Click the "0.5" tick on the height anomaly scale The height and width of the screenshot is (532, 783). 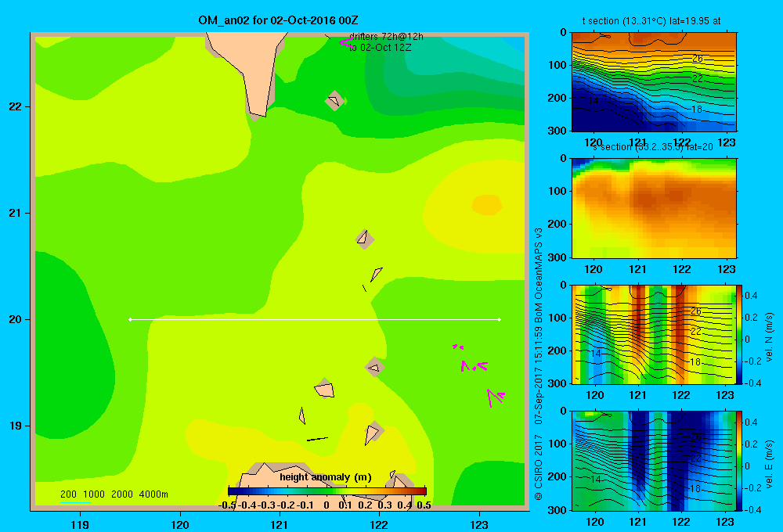424,505
